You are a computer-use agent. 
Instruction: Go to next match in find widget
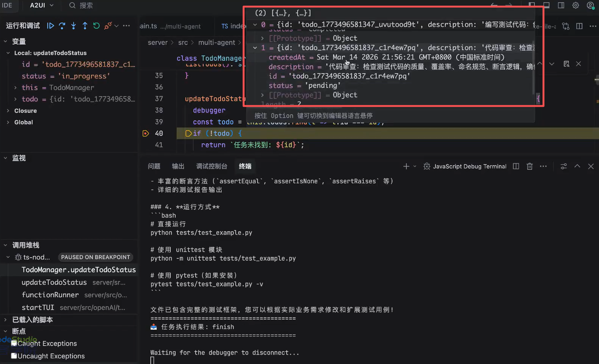[x=552, y=64]
